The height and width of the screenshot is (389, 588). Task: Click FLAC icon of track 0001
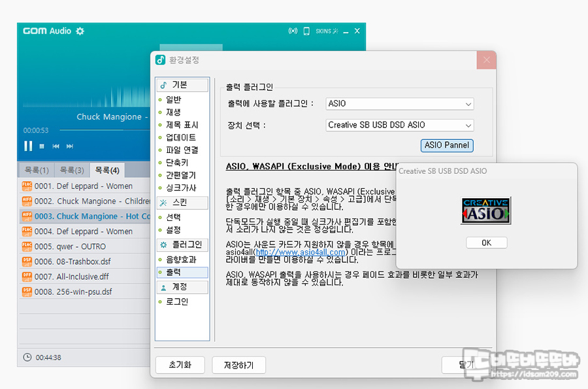pyautogui.click(x=27, y=186)
